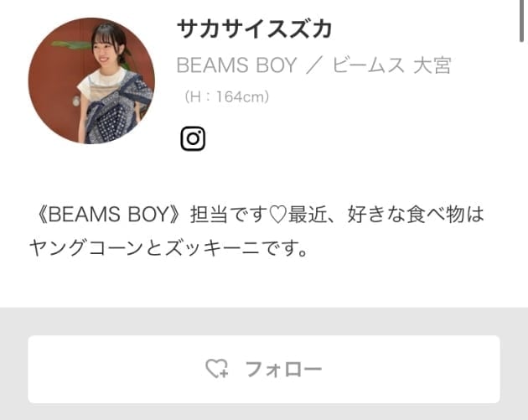Click the heart-plus icon on follow button
Screen dimensions: 528x420
pyautogui.click(x=217, y=369)
